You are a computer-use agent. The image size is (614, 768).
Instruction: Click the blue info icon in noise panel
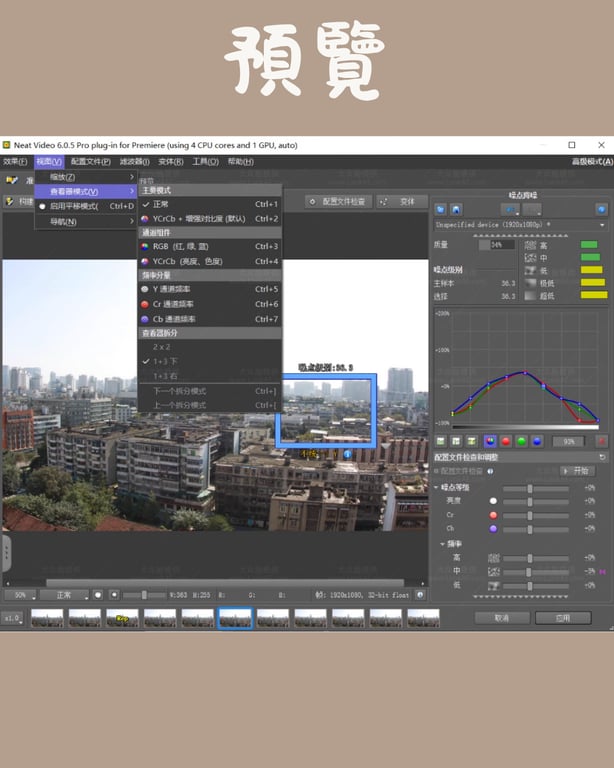point(601,210)
